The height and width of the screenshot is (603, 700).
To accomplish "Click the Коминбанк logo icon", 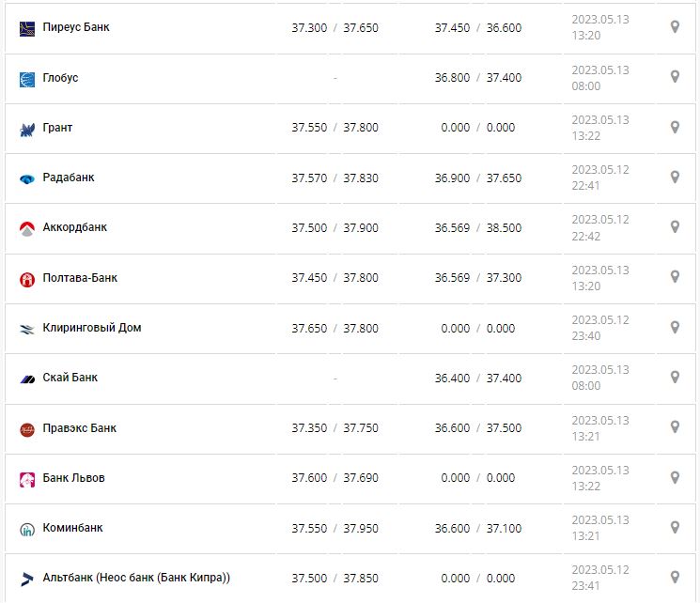I will coord(27,529).
